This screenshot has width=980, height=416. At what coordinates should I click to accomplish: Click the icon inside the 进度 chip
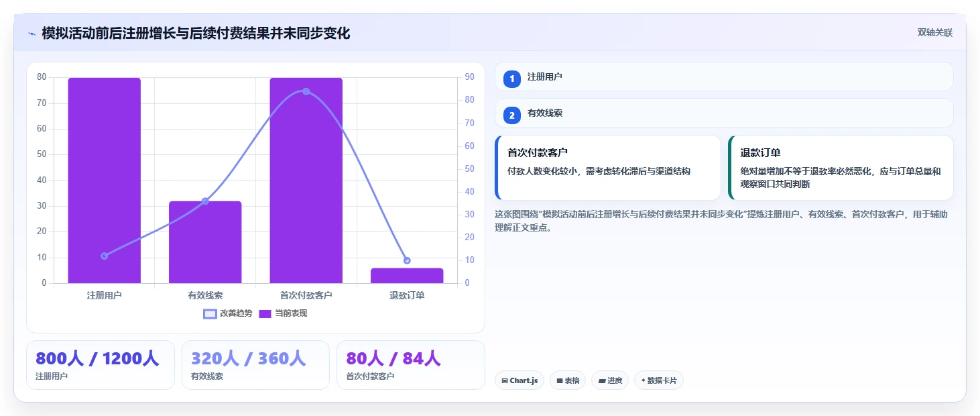click(602, 380)
